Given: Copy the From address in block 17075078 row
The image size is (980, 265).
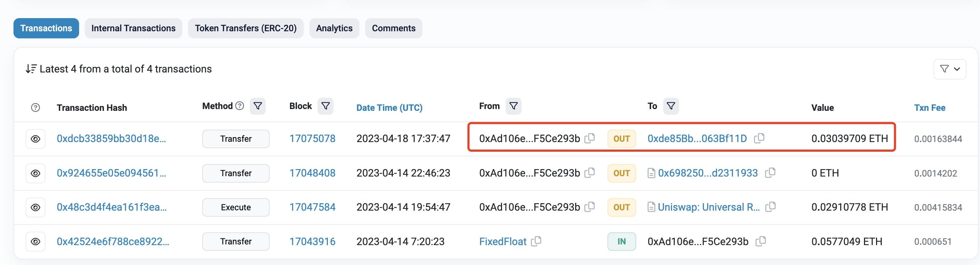Looking at the screenshot, I should pos(590,138).
